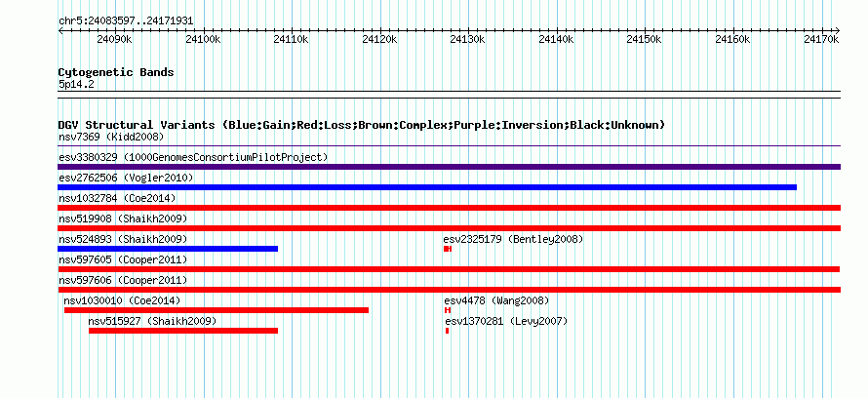Click the 24140k ruler tick label
This screenshot has height=398, width=868.
click(x=556, y=40)
